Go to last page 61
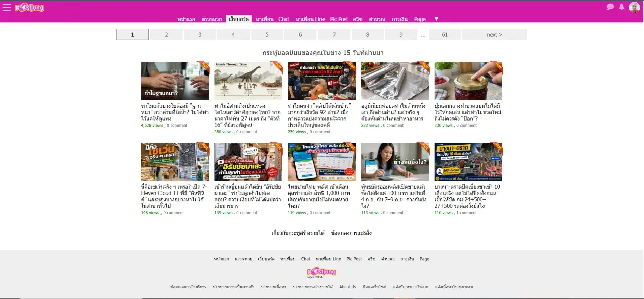644x299 pixels. [445, 34]
